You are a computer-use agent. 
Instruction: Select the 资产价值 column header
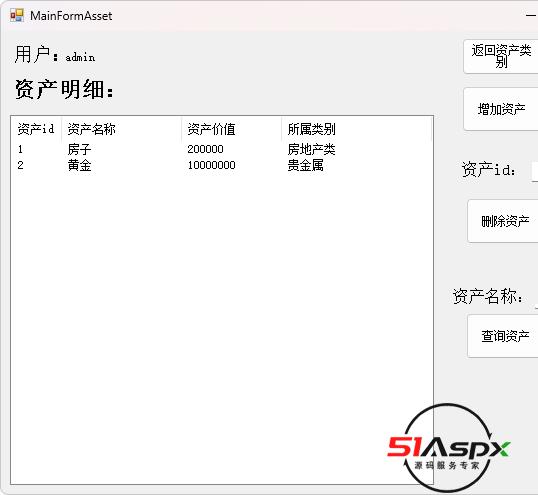232,129
